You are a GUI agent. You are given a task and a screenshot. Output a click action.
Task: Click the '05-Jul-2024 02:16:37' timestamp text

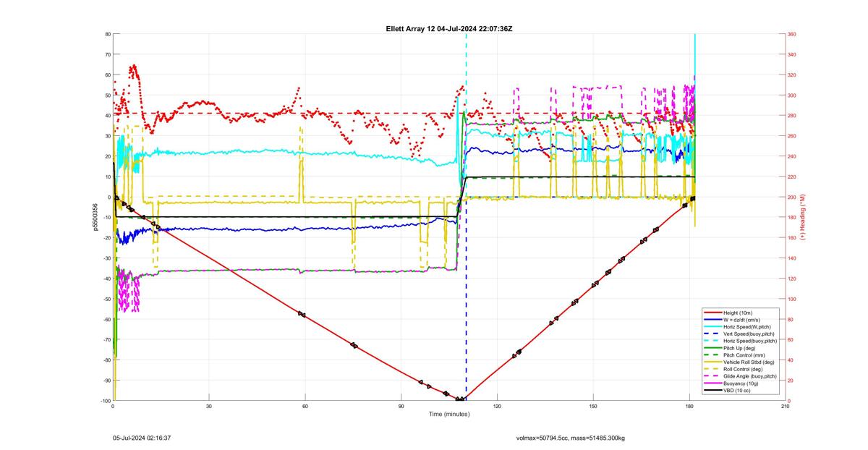point(142,438)
